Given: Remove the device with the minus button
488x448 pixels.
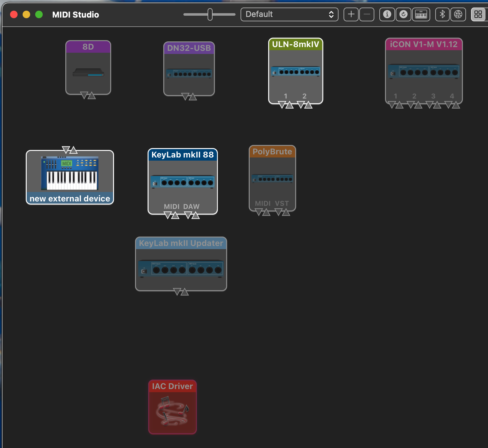Looking at the screenshot, I should click(x=367, y=14).
